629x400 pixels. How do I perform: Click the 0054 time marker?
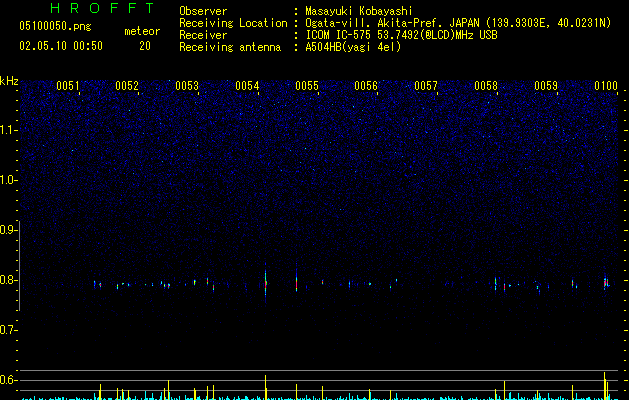[247, 86]
